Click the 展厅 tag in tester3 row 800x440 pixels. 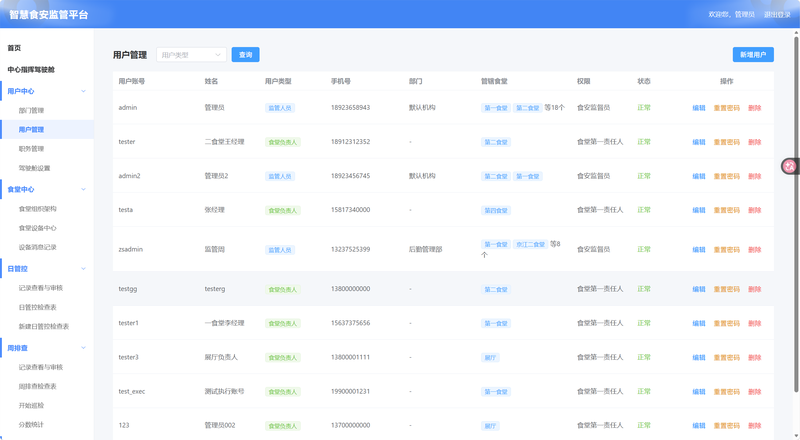490,358
